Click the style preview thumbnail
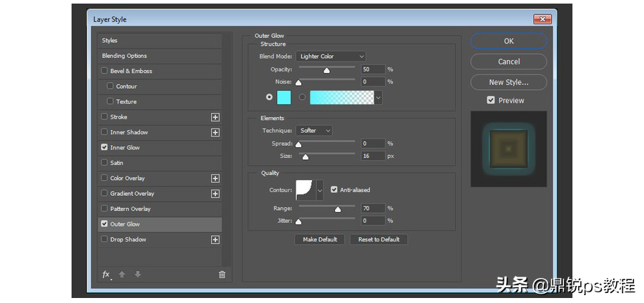Image resolution: width=644 pixels, height=303 pixels. (x=509, y=149)
